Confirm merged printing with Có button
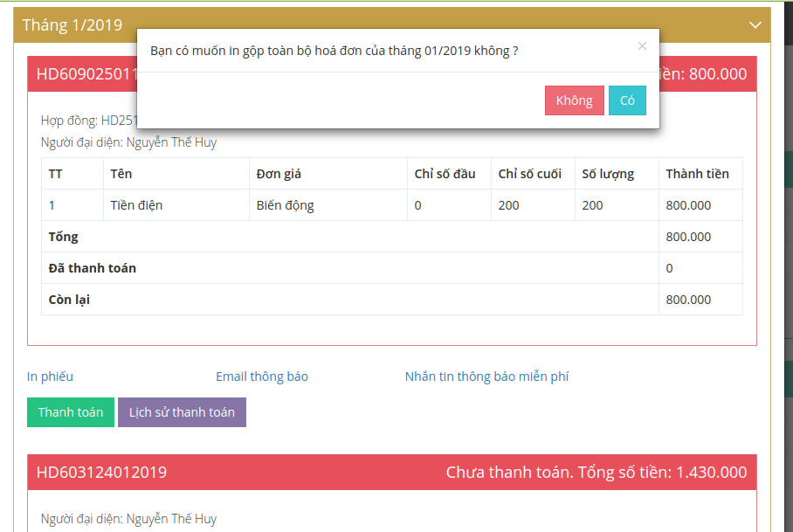 pyautogui.click(x=627, y=100)
